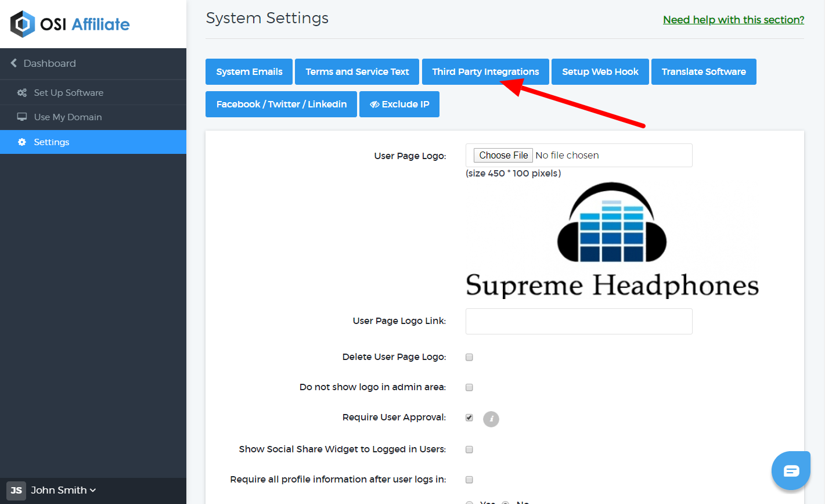Click the info icon beside Require User Approval
The height and width of the screenshot is (504, 825).
pyautogui.click(x=491, y=419)
